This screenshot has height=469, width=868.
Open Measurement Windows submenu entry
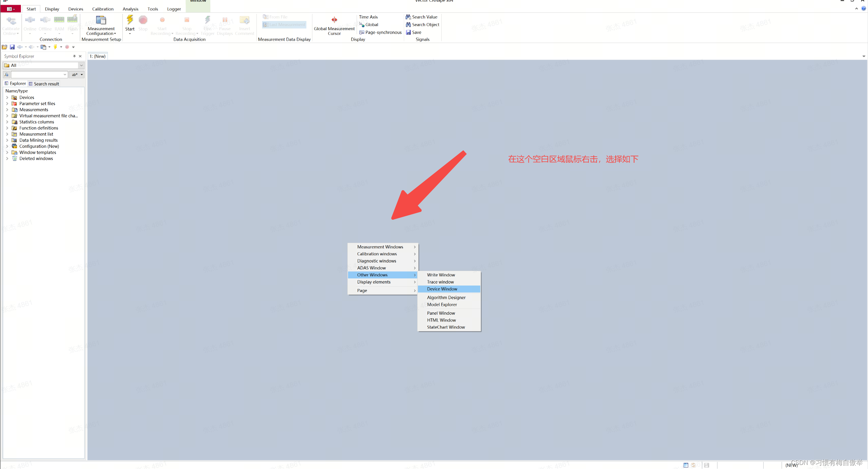coord(380,247)
